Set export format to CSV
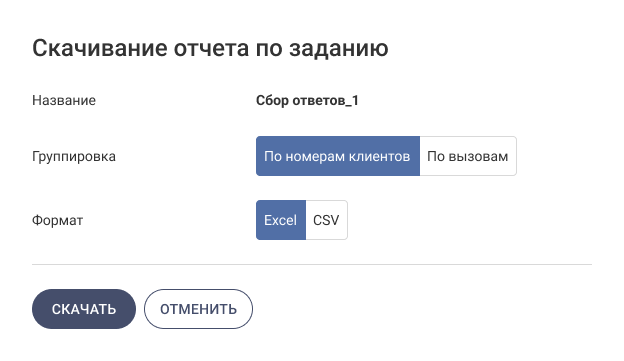Image resolution: width=624 pixels, height=361 pixels. pos(326,220)
